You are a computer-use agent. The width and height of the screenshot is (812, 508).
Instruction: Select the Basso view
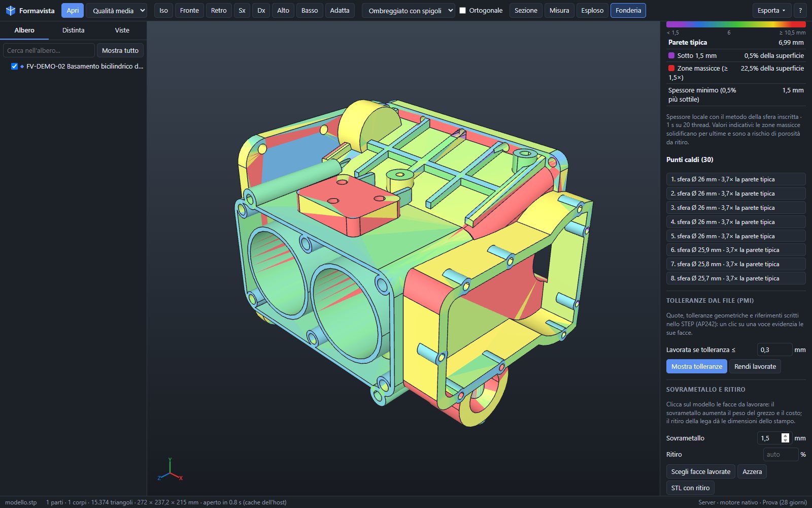[310, 11]
